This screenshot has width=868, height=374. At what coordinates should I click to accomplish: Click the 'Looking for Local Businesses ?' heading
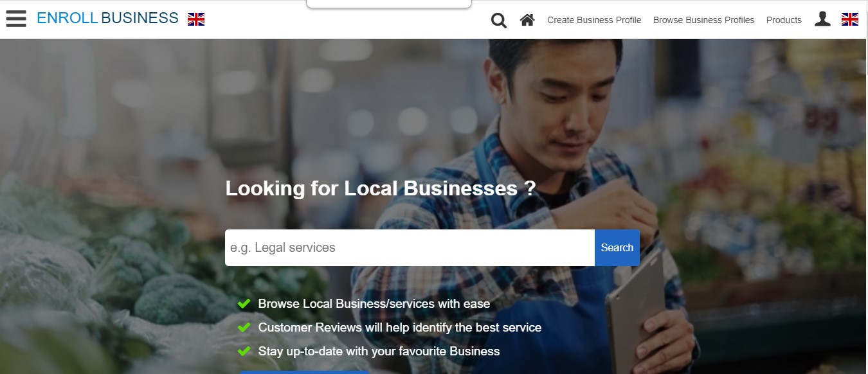pos(381,188)
